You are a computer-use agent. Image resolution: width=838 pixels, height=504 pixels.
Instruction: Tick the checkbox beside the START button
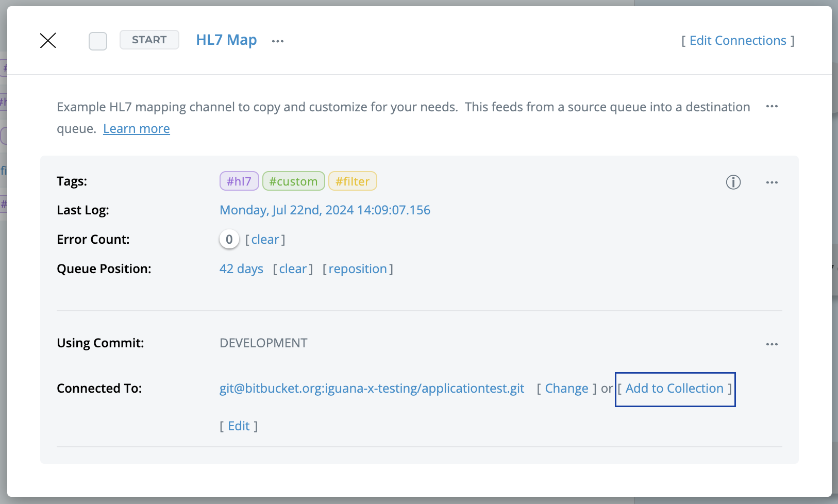[x=98, y=41]
